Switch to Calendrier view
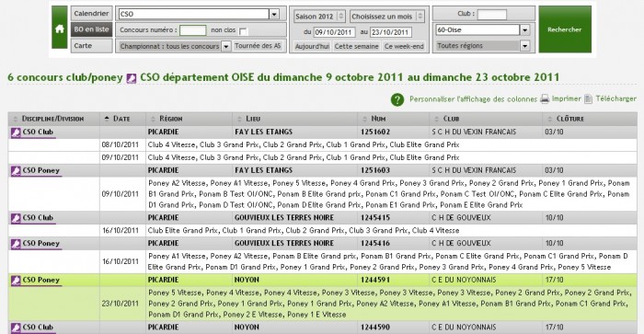This screenshot has height=334, width=644. click(x=91, y=14)
